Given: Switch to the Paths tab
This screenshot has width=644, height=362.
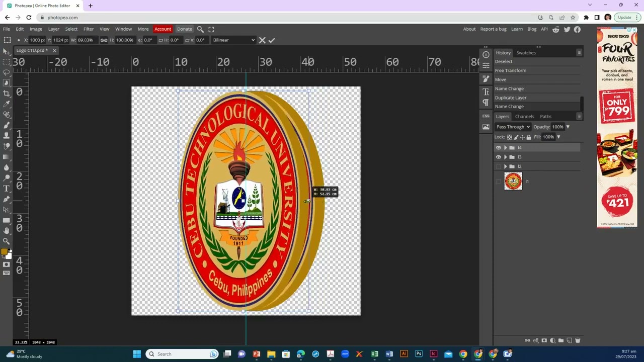Looking at the screenshot, I should 545,117.
